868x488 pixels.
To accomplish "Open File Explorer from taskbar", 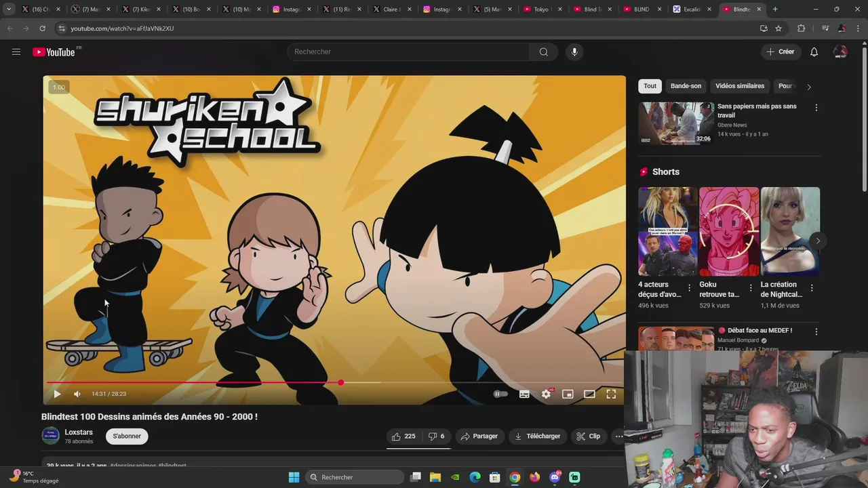I will [x=435, y=477].
